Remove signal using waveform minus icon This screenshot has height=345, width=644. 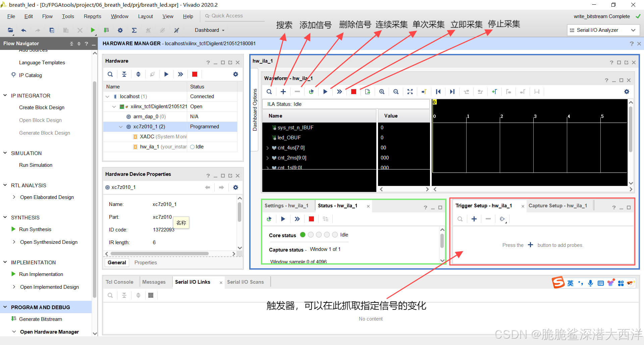point(297,92)
